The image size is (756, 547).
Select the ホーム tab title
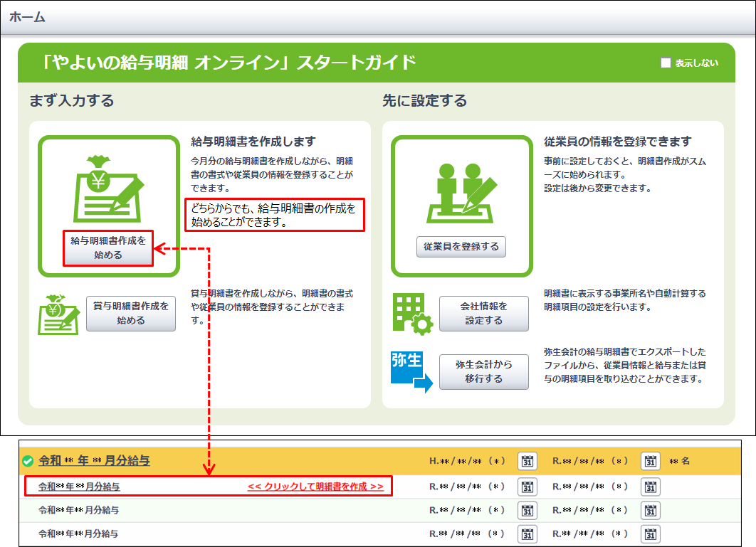[27, 17]
